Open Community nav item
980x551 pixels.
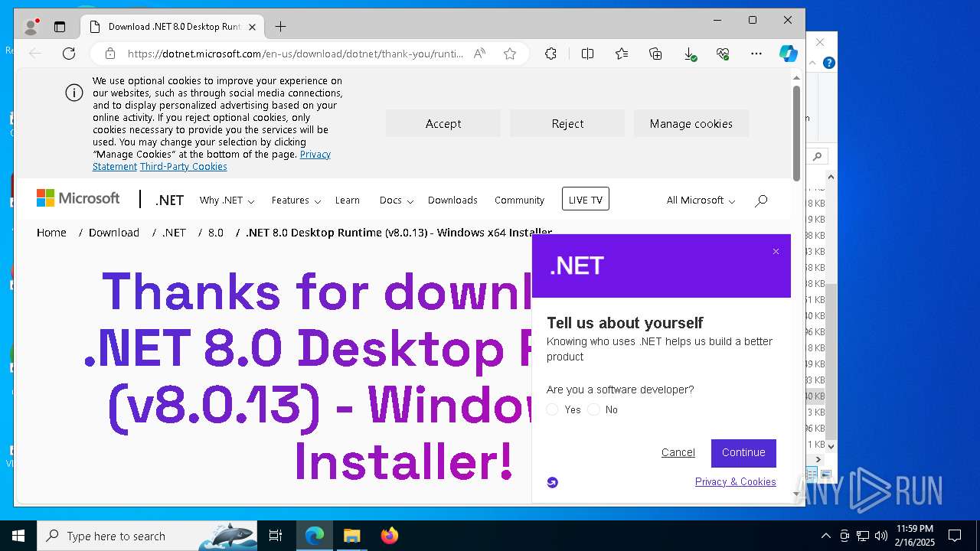coord(519,201)
